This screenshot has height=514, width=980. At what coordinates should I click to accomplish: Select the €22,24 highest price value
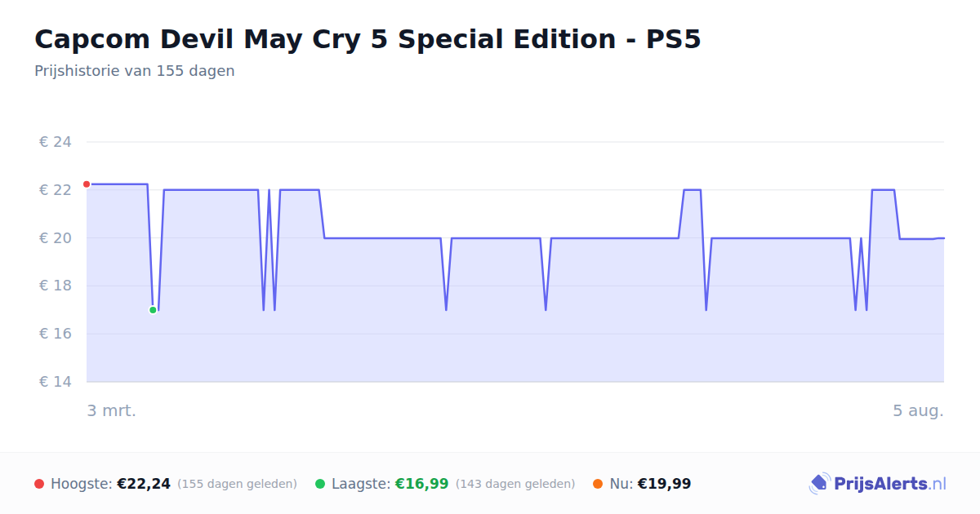point(144,484)
